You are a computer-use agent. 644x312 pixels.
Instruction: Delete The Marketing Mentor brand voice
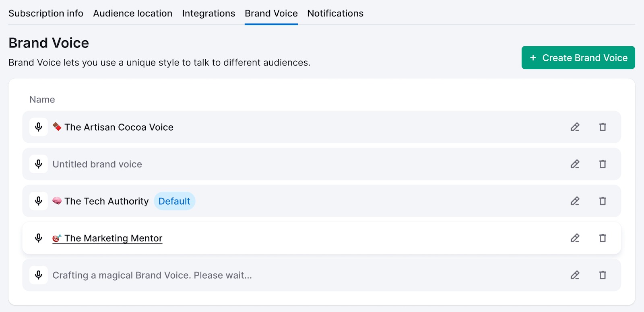coord(602,238)
